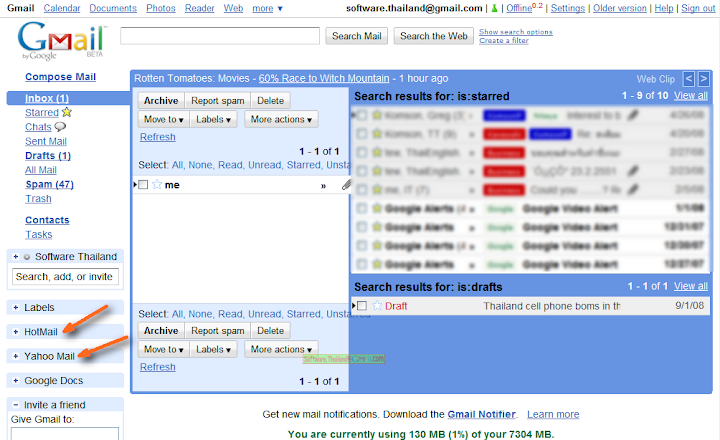Open Reader from the top bar
This screenshot has height=440, width=720.
[x=199, y=8]
